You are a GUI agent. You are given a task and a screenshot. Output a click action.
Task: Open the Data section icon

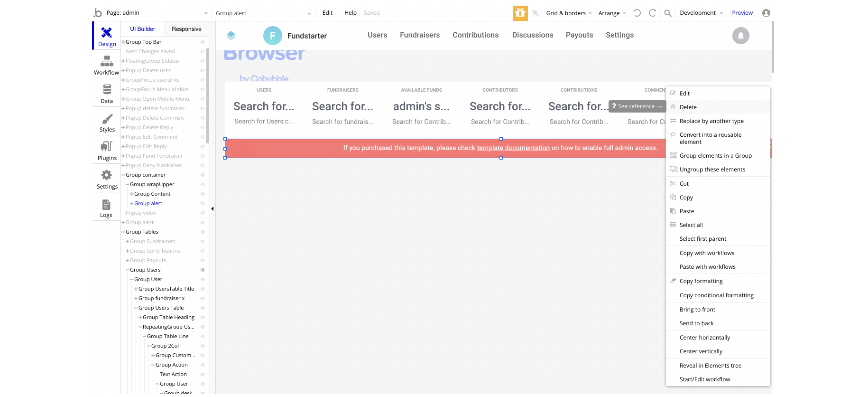[107, 94]
